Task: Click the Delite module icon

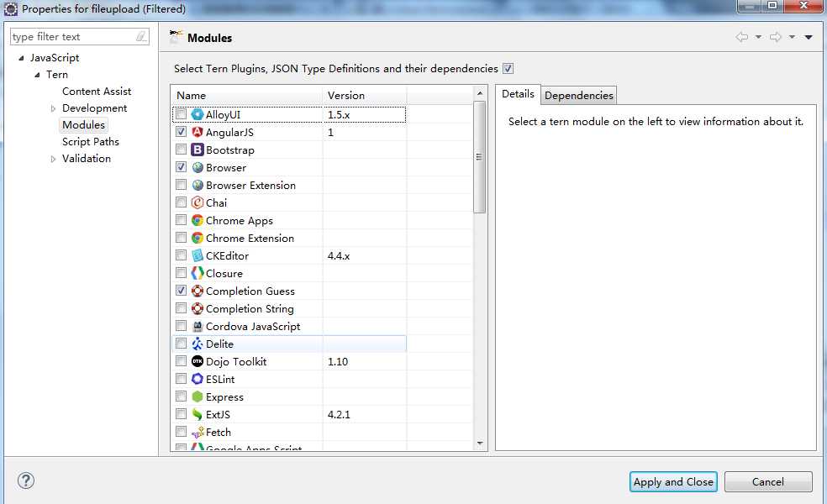Action: point(198,344)
